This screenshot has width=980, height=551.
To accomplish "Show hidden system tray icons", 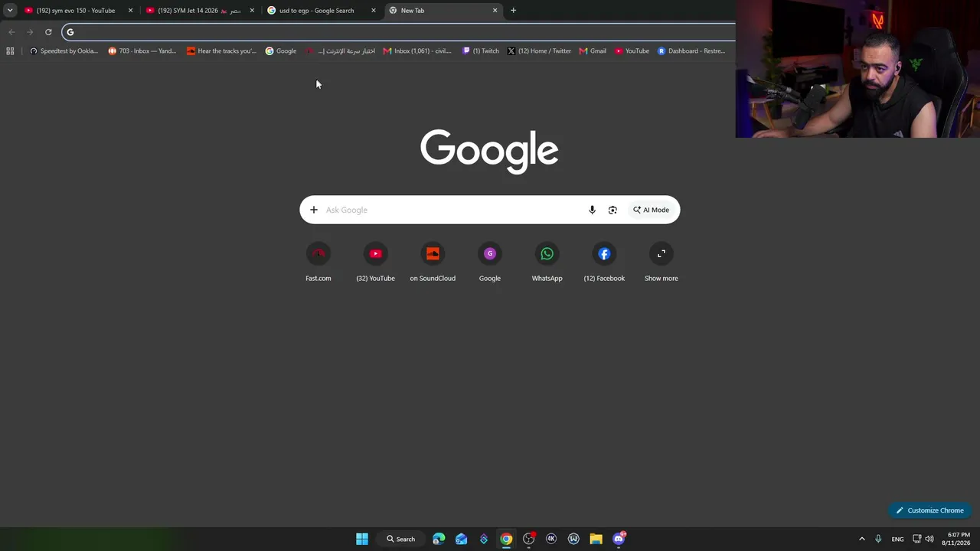I will click(861, 539).
